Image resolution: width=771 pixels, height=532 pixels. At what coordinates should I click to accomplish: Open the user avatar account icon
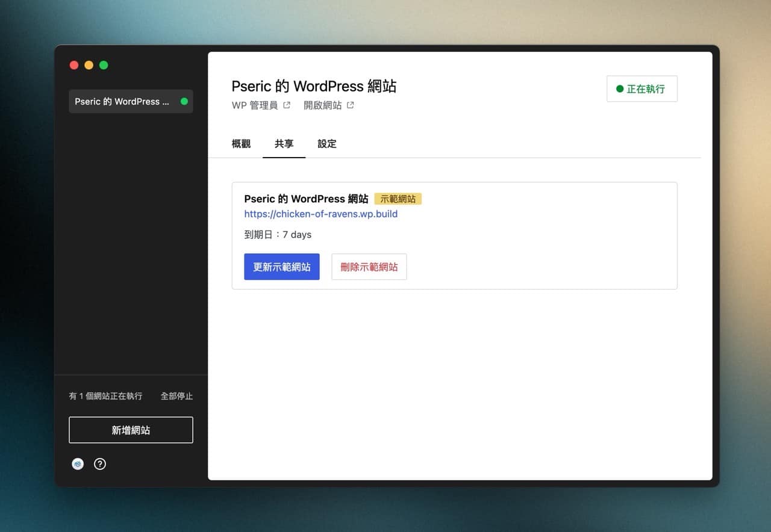tap(78, 464)
